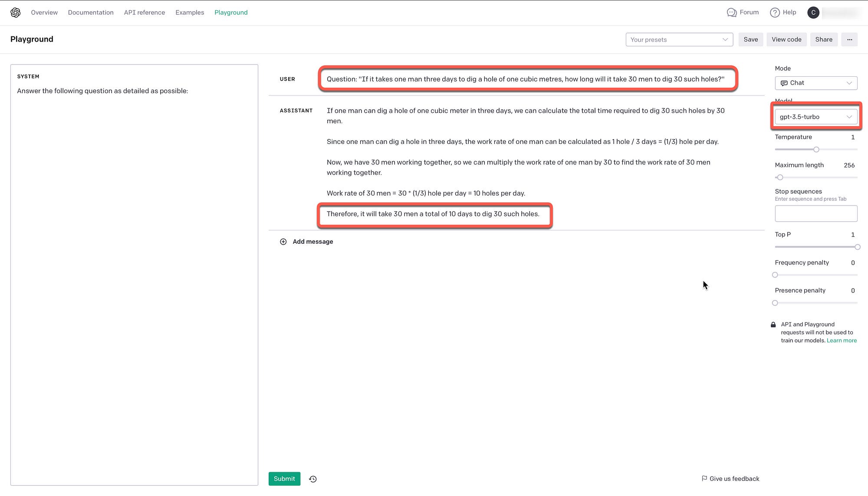
Task: Click the Submit button
Action: point(284,479)
